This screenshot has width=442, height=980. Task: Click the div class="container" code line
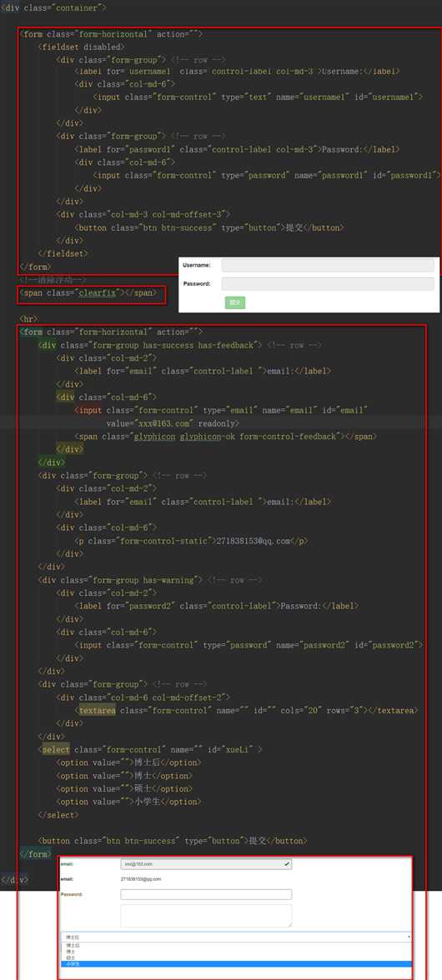pos(54,8)
